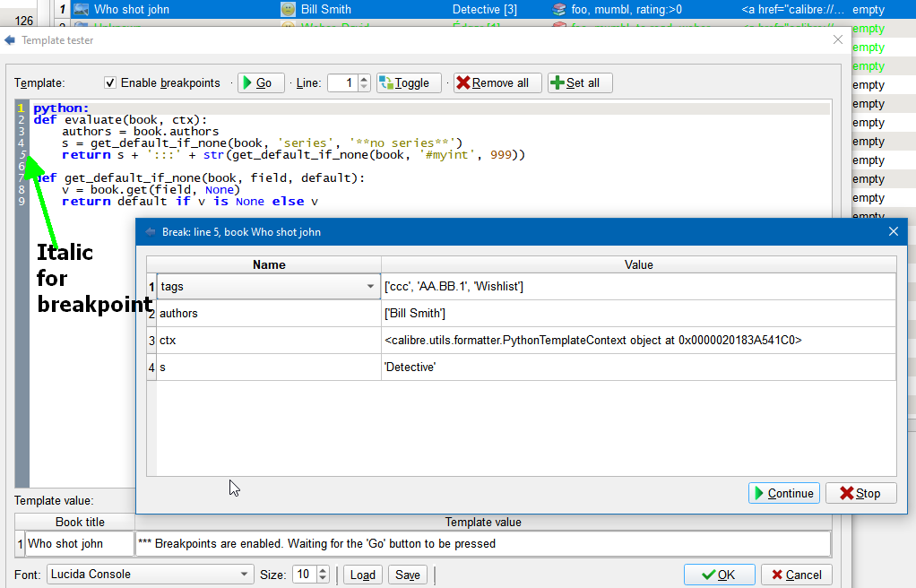Click the Value column header
The image size is (916, 588).
tap(638, 264)
